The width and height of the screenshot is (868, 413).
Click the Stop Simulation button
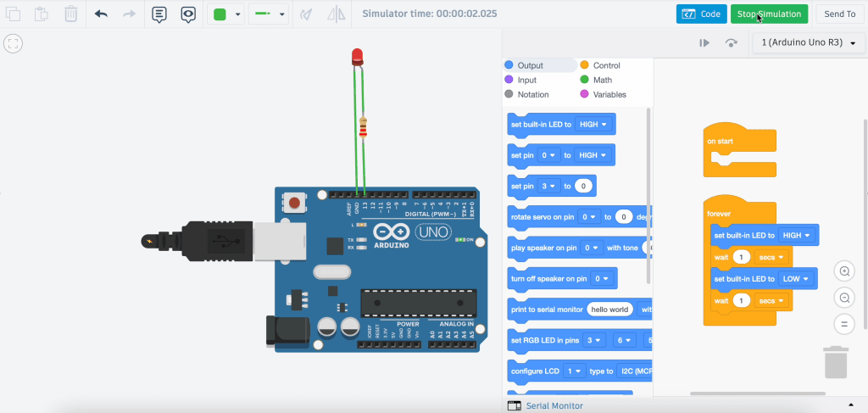[x=769, y=14]
